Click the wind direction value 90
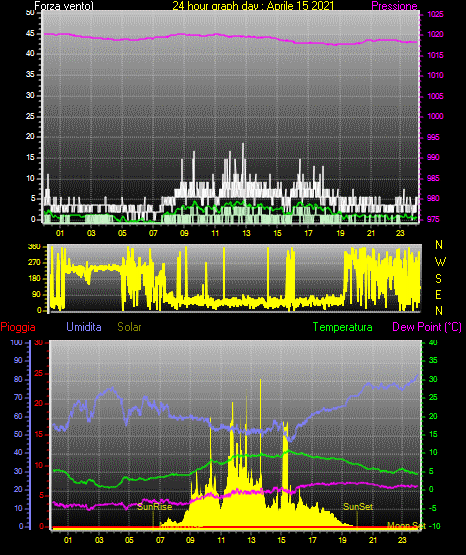 36,294
